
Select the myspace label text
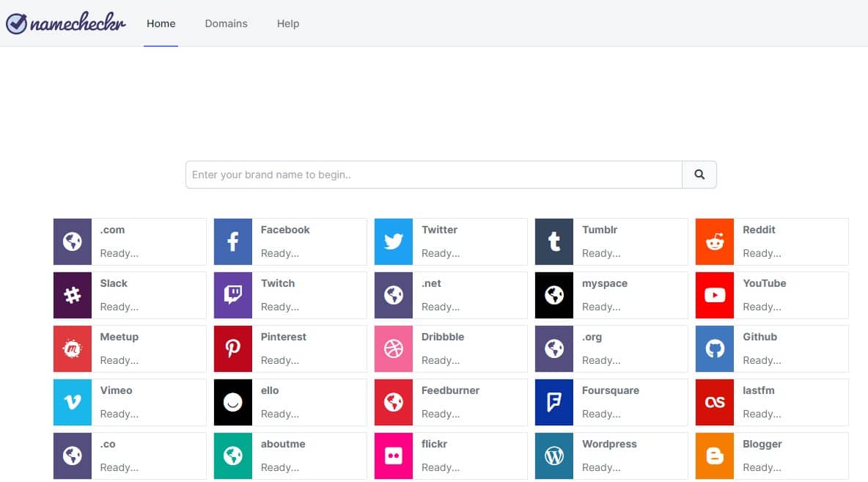(605, 283)
